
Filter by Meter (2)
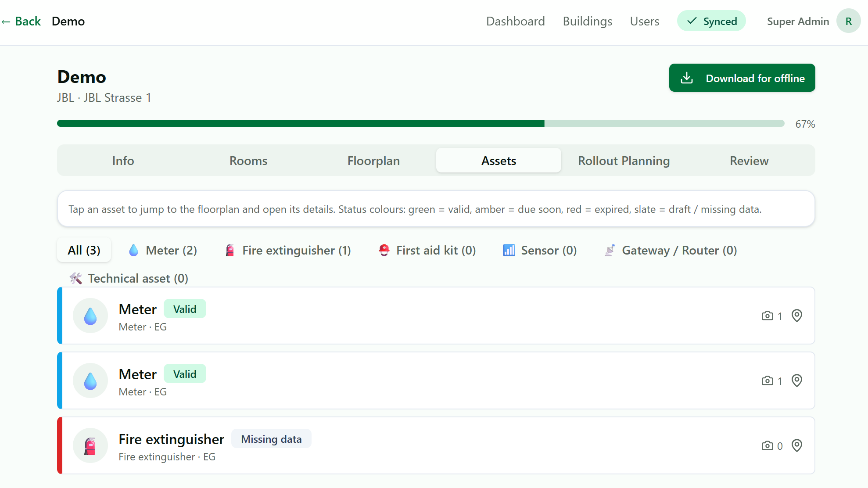click(163, 250)
